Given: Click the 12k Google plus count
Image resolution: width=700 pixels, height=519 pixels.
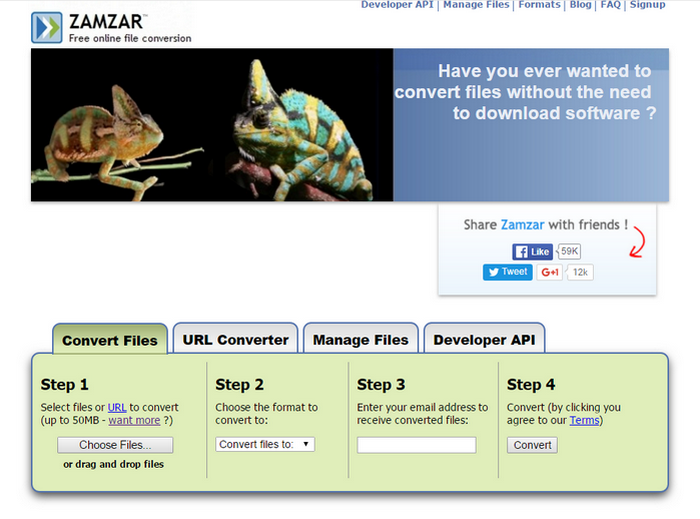Looking at the screenshot, I should pyautogui.click(x=580, y=272).
